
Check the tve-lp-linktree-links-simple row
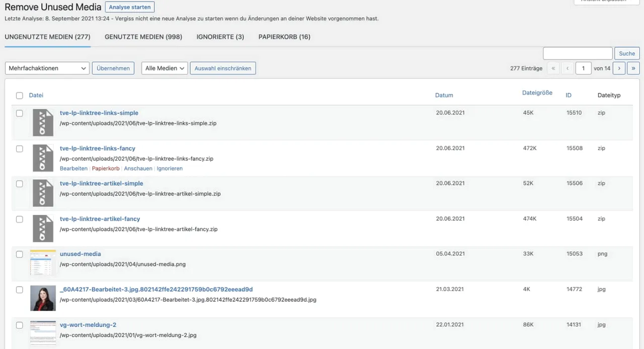(20, 113)
